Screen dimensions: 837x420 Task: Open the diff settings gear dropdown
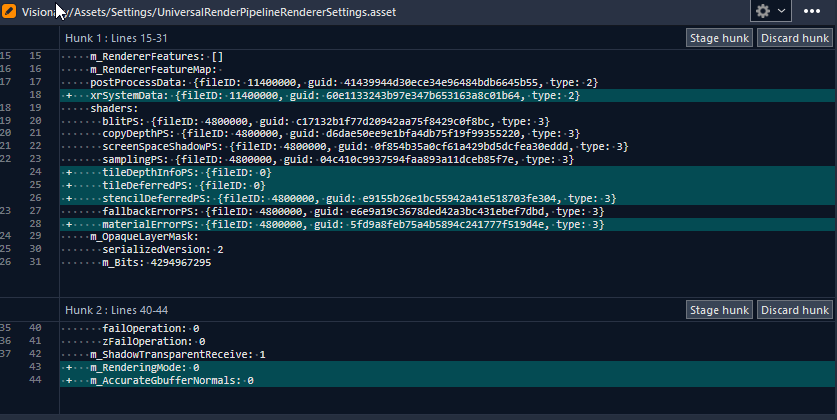click(x=770, y=11)
